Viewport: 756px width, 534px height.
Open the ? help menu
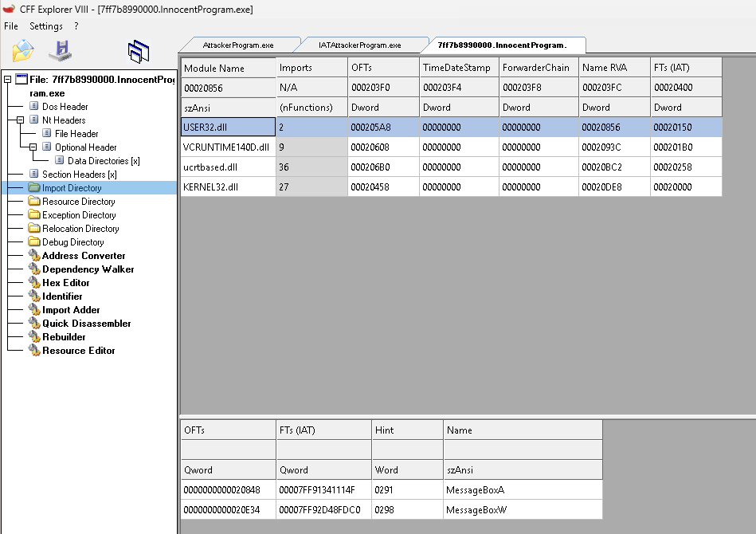tap(76, 26)
